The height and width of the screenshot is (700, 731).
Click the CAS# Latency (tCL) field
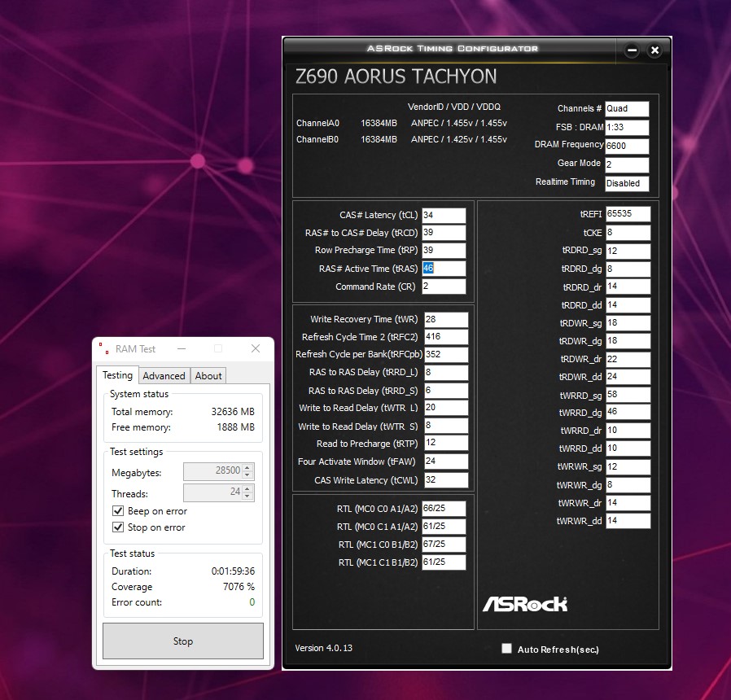point(443,215)
